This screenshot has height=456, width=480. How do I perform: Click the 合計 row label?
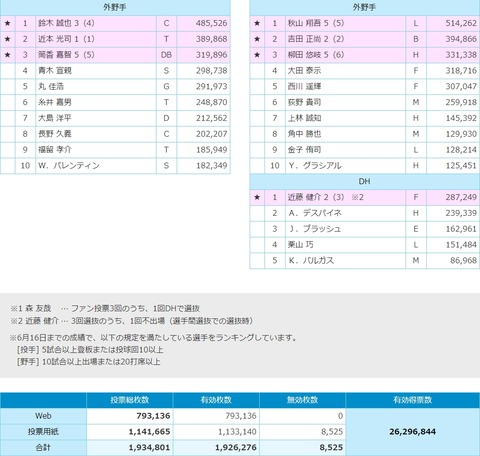[43, 447]
